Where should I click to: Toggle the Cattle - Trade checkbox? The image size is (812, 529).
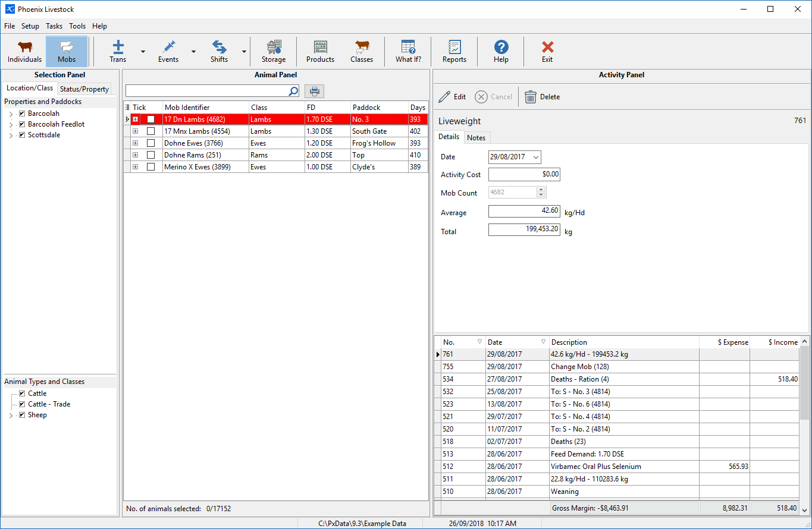coord(22,404)
